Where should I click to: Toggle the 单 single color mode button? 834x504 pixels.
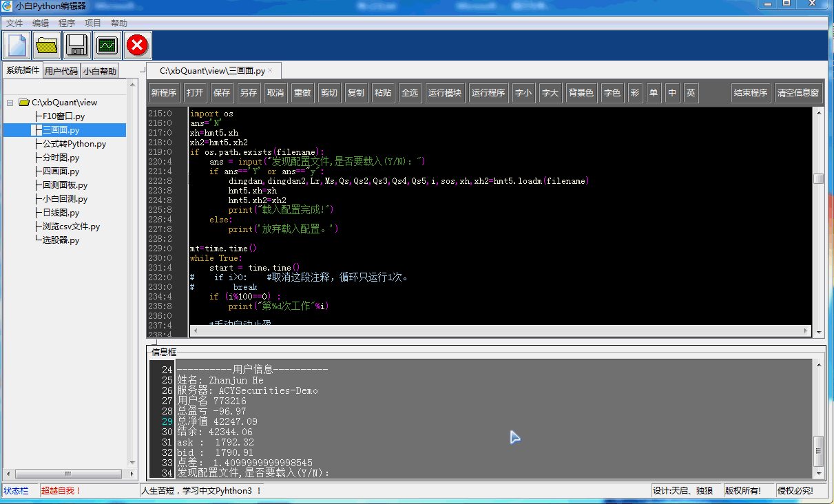click(x=654, y=93)
